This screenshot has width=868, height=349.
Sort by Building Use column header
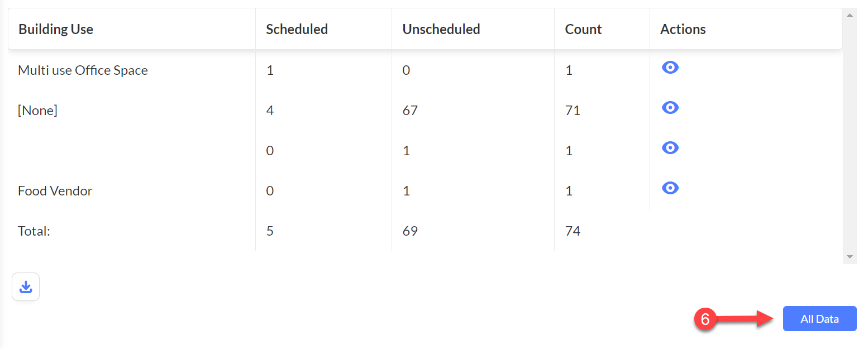coord(56,29)
